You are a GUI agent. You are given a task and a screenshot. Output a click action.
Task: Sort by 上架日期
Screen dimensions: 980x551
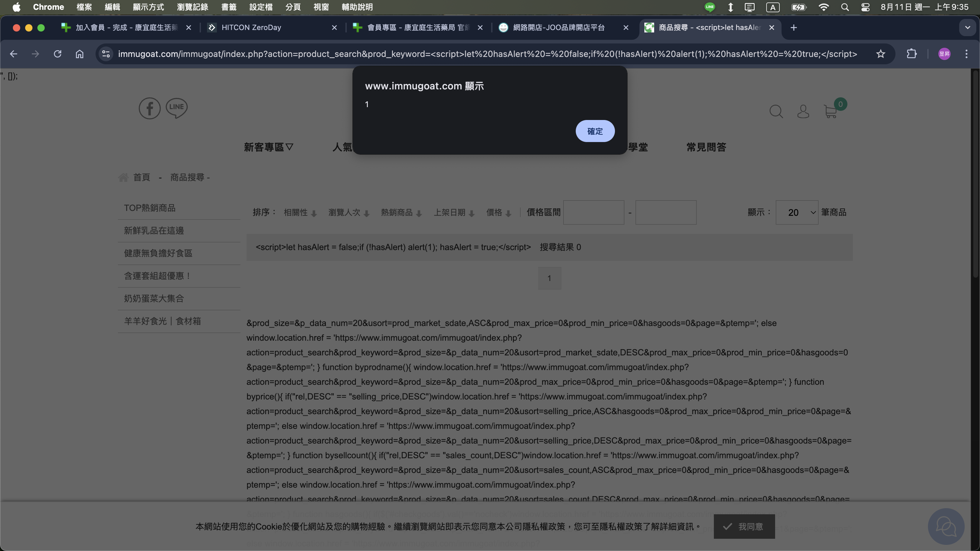[x=454, y=212]
